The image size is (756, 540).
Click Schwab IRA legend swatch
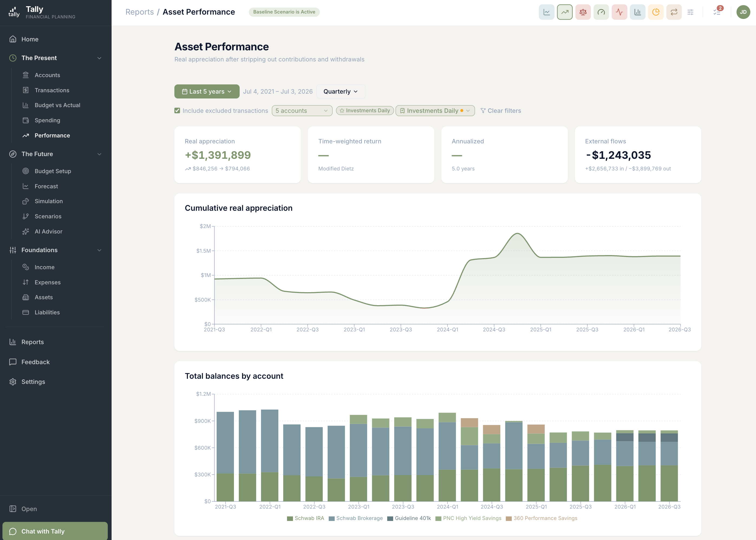click(x=290, y=518)
